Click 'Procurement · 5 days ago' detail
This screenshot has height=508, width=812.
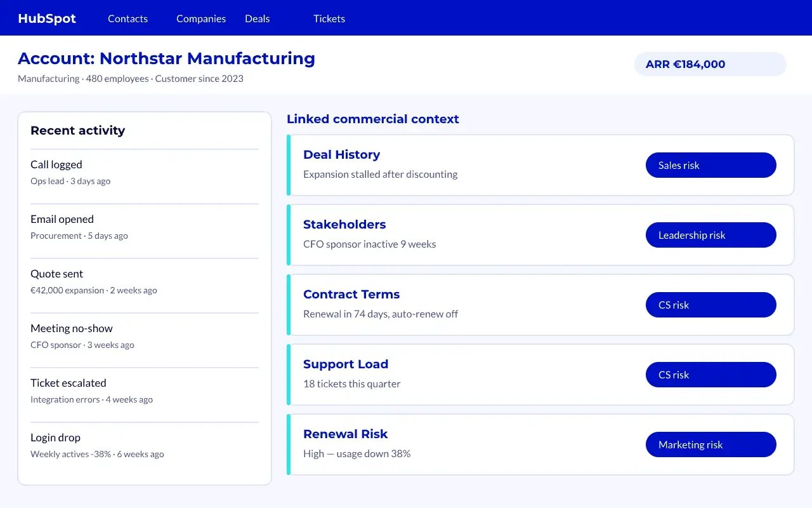[79, 236]
